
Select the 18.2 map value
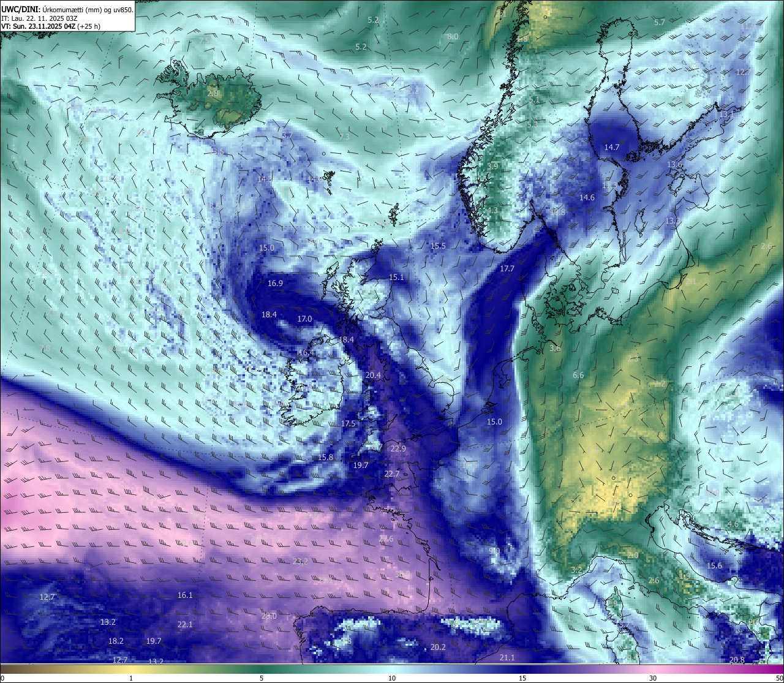(116, 641)
